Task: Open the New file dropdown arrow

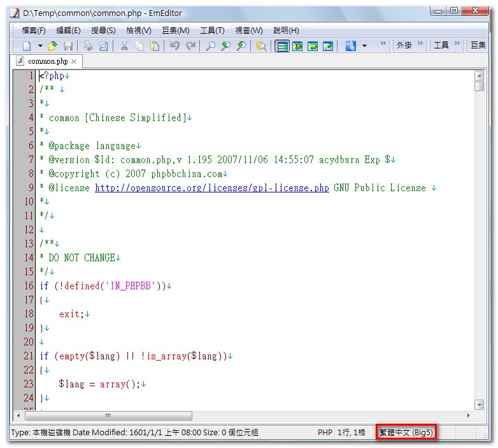Action: [x=40, y=46]
